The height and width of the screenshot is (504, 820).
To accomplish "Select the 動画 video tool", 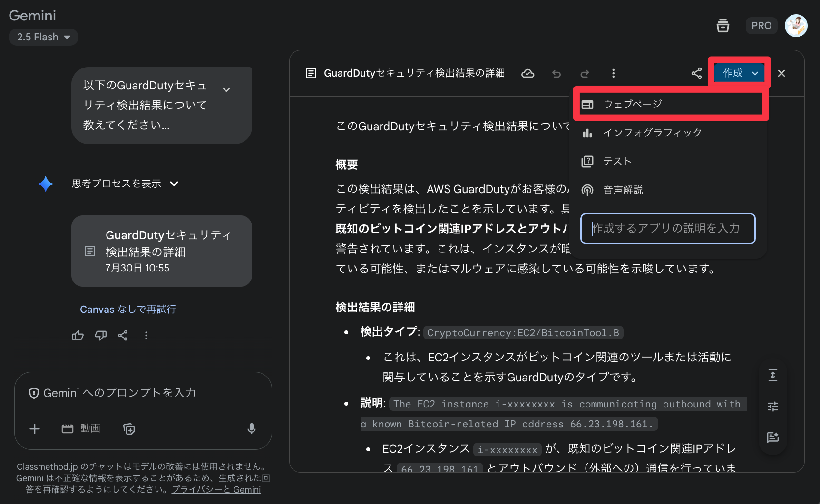I will 81,428.
